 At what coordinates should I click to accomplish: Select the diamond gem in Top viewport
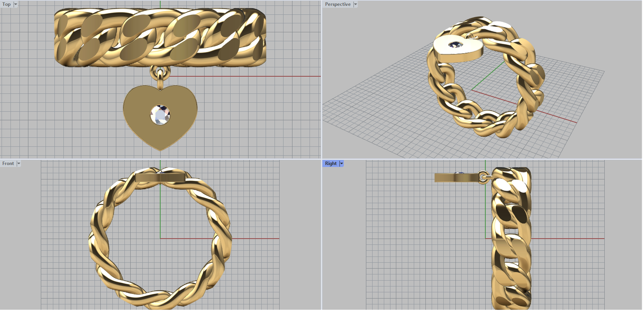(160, 115)
